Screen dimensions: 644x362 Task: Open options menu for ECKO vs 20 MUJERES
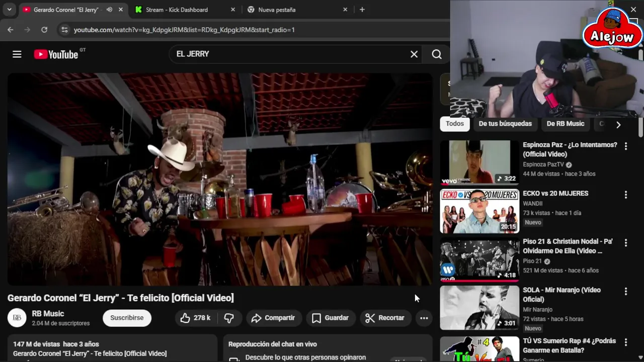(x=626, y=195)
